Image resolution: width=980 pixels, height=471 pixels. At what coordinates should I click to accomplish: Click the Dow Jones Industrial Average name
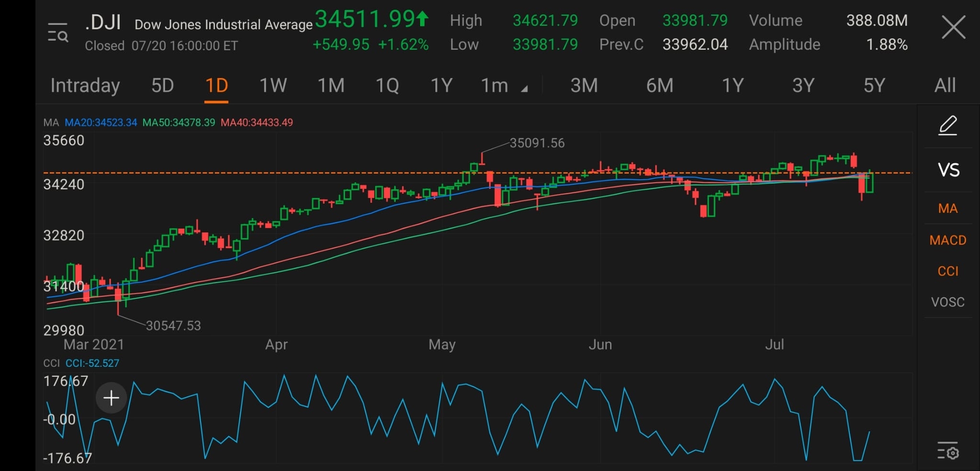pos(223,24)
